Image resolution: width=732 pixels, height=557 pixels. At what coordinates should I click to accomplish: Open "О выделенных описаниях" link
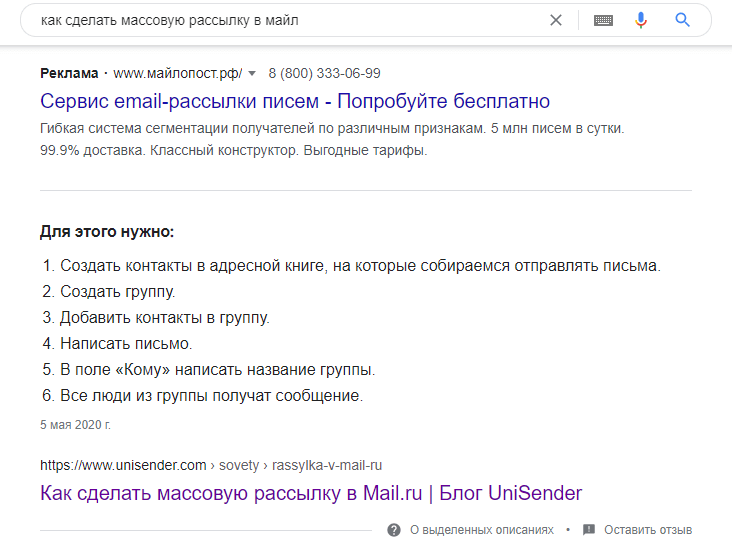tap(482, 530)
